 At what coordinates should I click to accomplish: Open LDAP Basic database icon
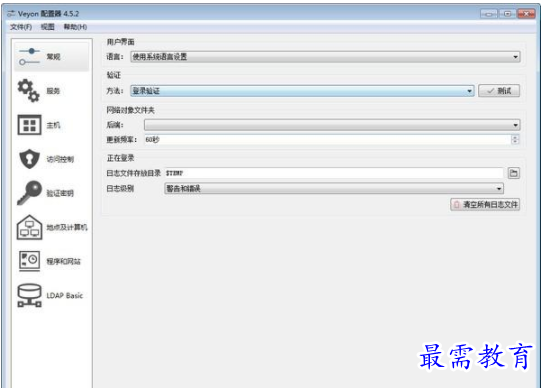(x=29, y=295)
